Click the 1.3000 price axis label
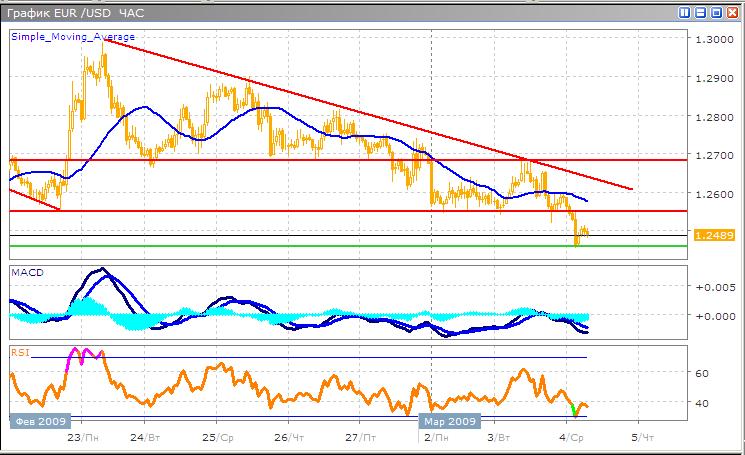The width and height of the screenshot is (745, 455). click(712, 40)
